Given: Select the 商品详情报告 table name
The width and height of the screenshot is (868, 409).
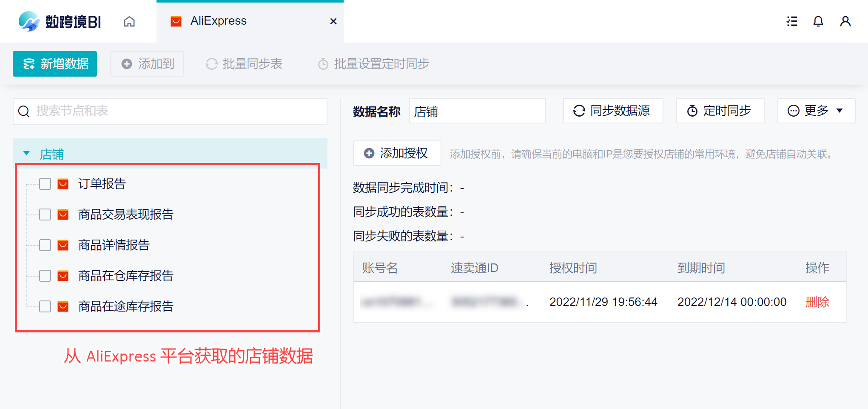Looking at the screenshot, I should click(114, 245).
